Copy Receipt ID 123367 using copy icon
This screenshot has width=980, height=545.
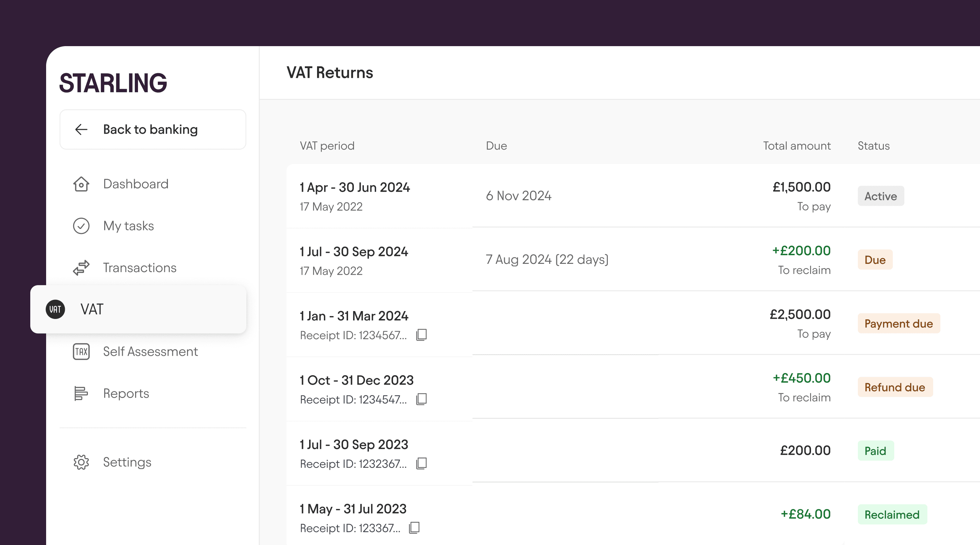(414, 528)
